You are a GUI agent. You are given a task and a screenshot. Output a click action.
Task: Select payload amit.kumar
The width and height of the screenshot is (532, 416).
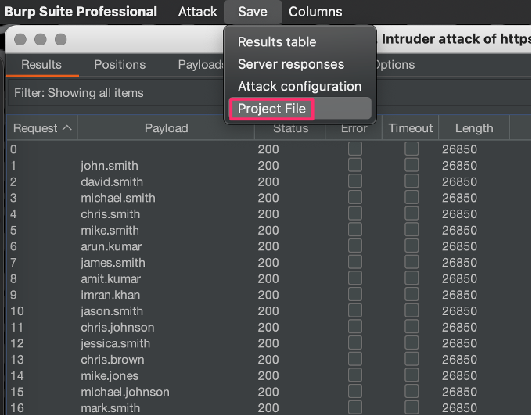click(110, 279)
